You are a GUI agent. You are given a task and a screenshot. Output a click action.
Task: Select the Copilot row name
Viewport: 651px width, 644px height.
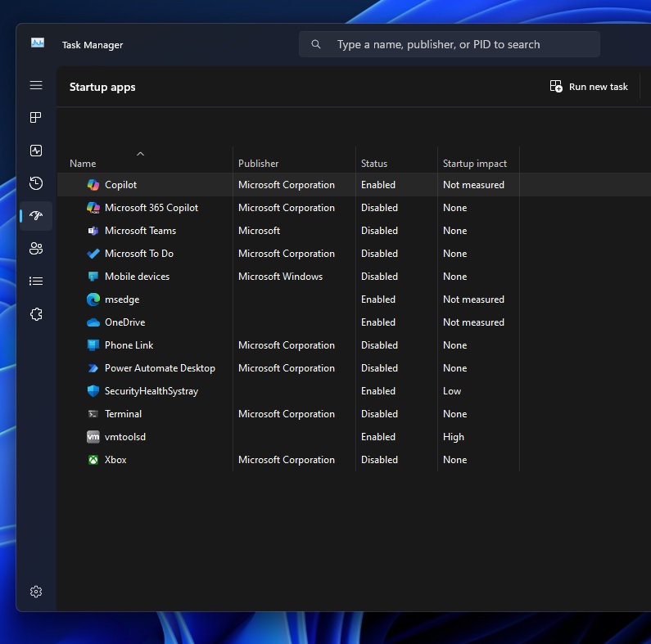point(120,185)
